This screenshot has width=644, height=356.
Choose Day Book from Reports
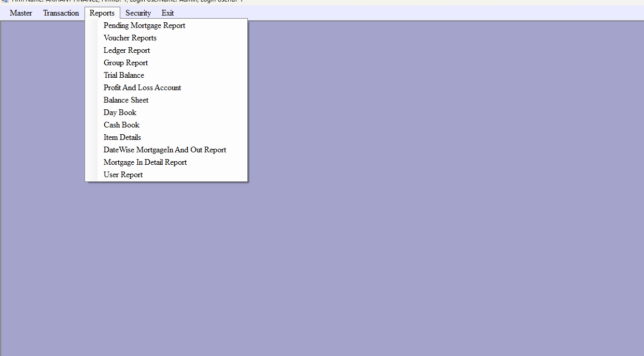(166, 112)
